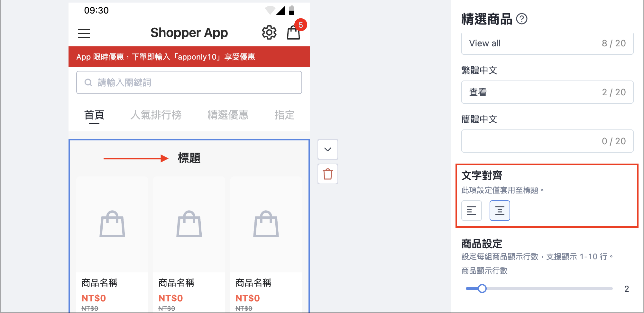Switch to the 指定 tab
The width and height of the screenshot is (644, 313).
click(x=285, y=115)
